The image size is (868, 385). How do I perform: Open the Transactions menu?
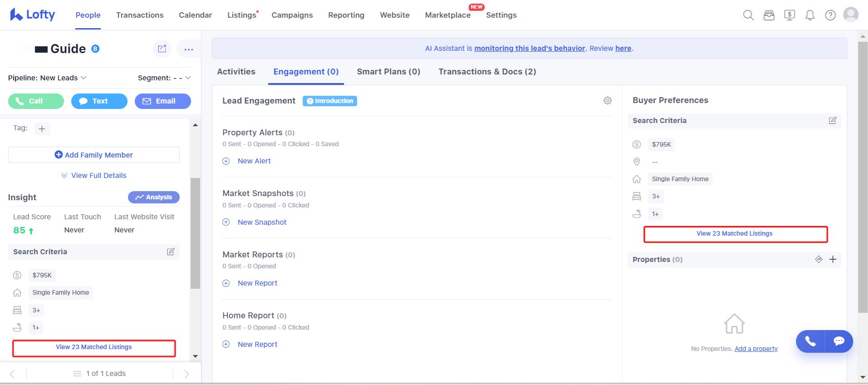140,15
